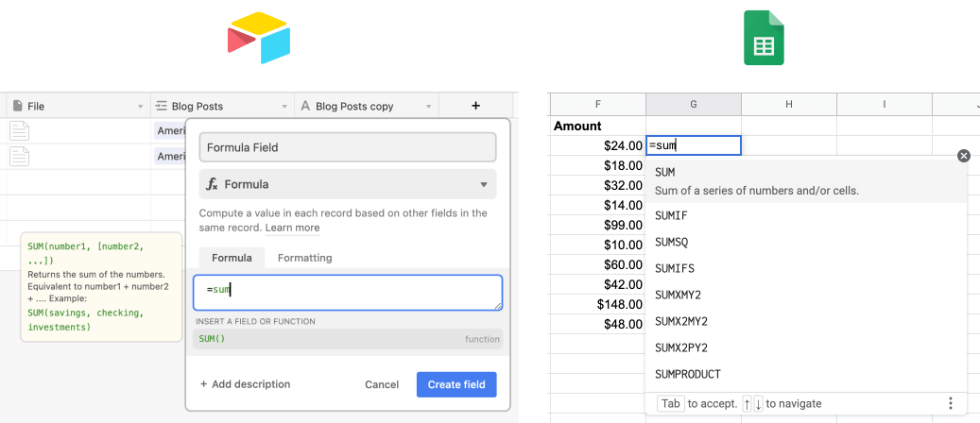Open the Blog Posts copy column menu
Image resolution: width=980 pixels, height=423 pixels.
(431, 107)
